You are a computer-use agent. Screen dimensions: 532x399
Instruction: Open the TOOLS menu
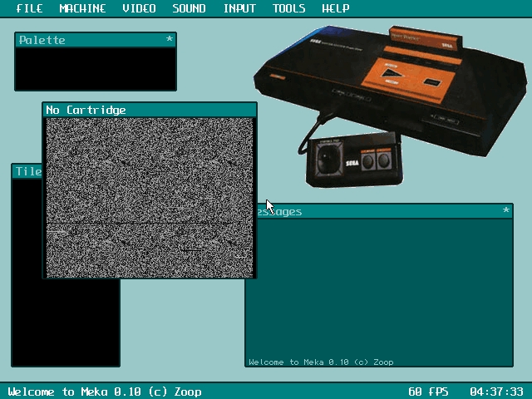pyautogui.click(x=288, y=8)
